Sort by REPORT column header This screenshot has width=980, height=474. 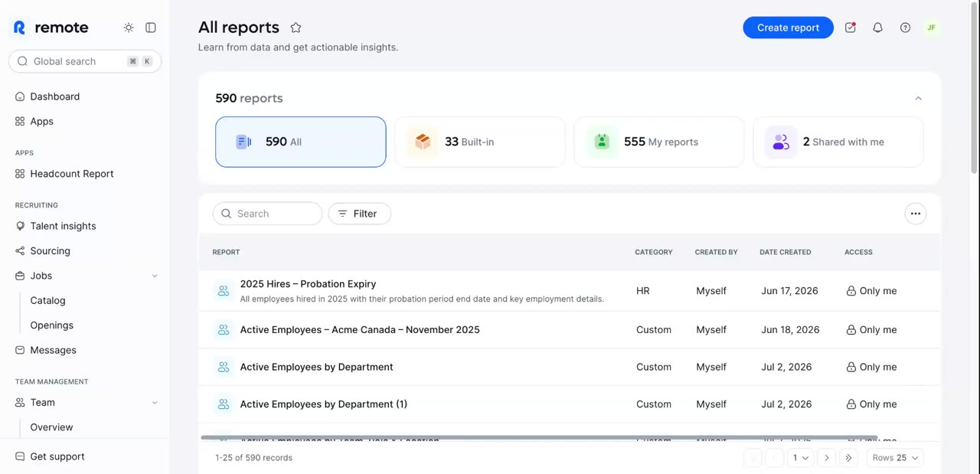(x=226, y=252)
